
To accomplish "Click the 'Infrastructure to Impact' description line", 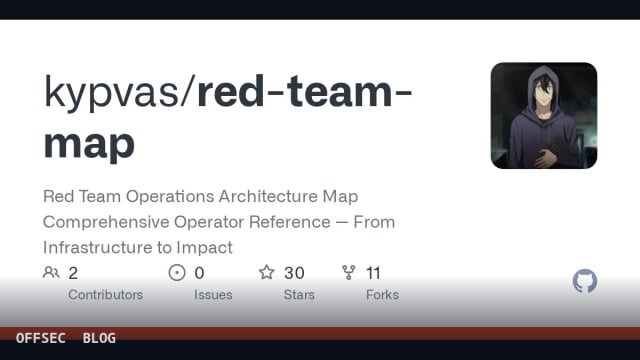I will 138,248.
